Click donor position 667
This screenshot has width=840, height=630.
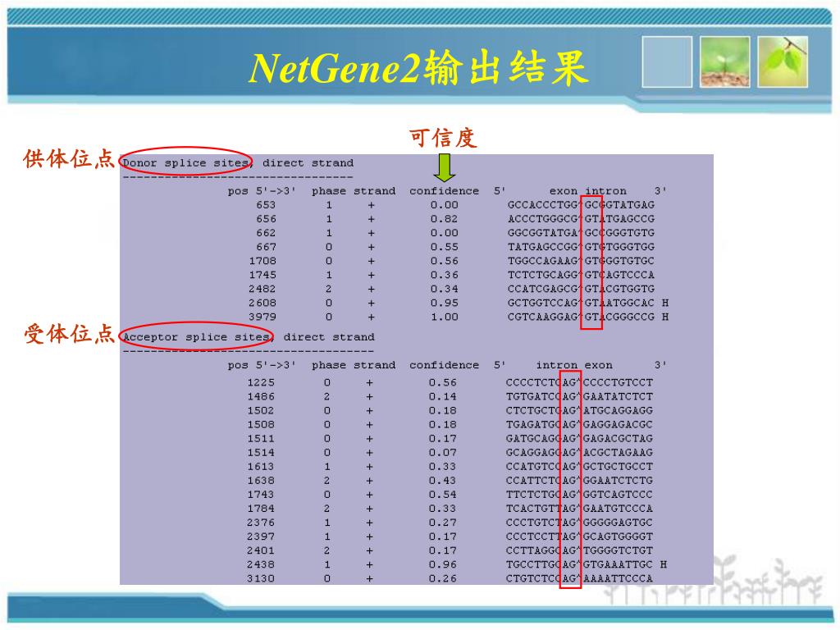(266, 247)
